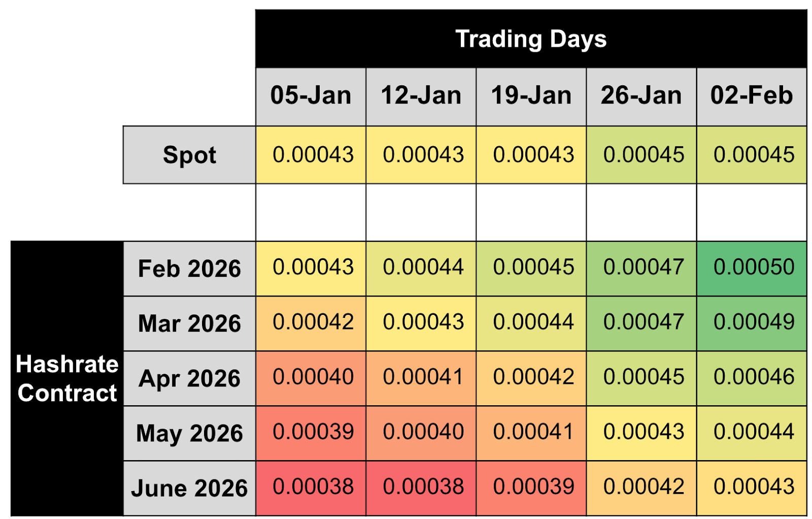Click the 0.00050 cell in Feb 2026 row
The width and height of the screenshot is (812, 519).
pyautogui.click(x=754, y=268)
